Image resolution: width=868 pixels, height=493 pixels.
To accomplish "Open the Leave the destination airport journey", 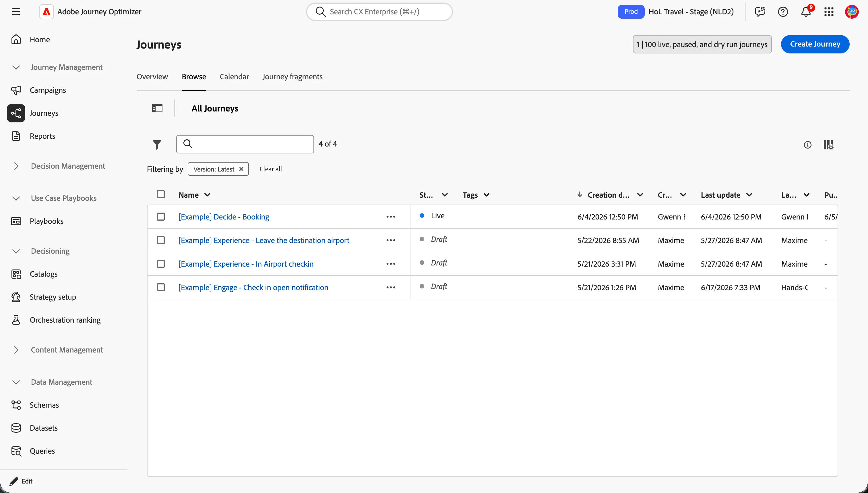I will (x=264, y=240).
